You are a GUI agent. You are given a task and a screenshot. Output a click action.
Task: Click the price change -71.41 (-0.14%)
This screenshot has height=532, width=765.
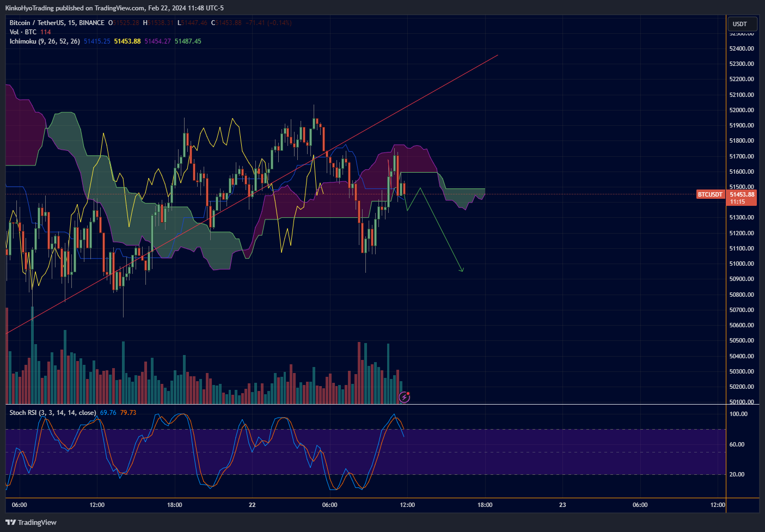click(268, 23)
